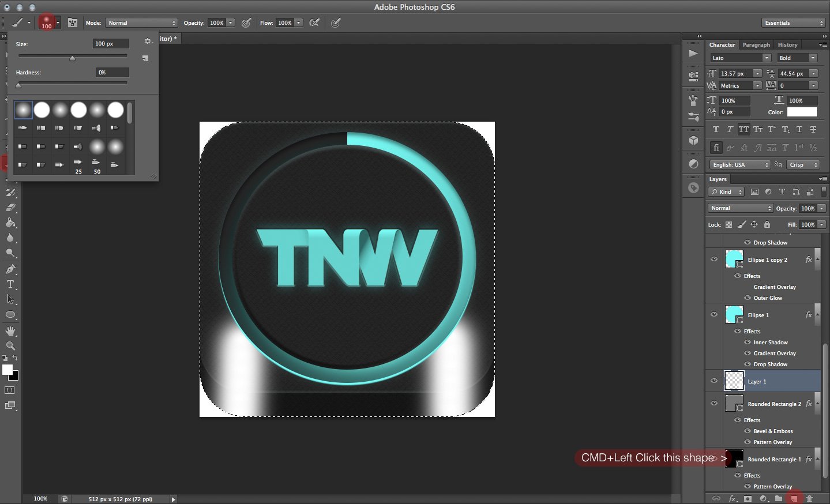Toggle All Caps text style

[x=744, y=130]
